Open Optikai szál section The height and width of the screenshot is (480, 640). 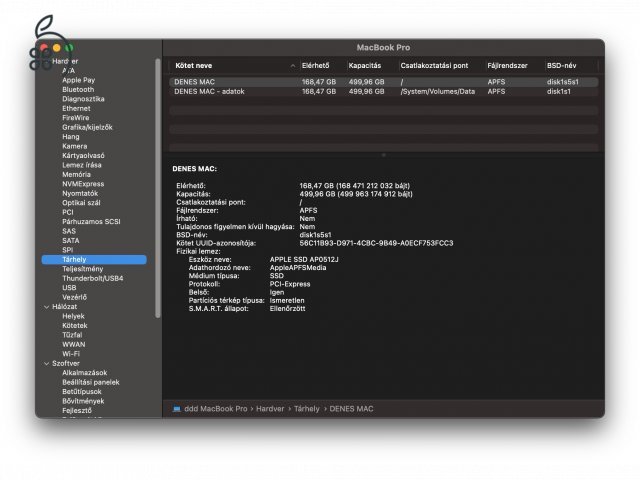click(81, 202)
